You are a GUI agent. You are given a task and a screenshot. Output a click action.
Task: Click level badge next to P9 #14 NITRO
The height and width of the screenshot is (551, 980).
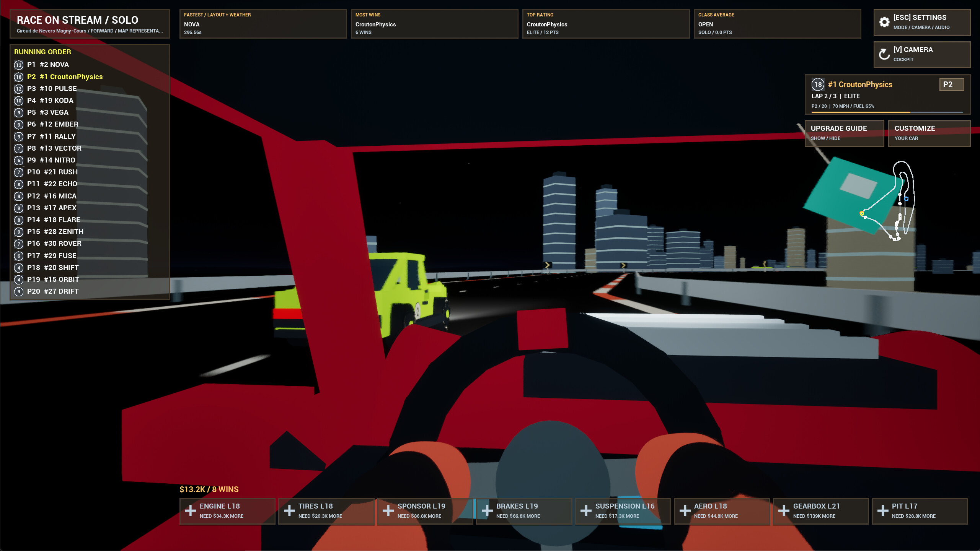(x=19, y=160)
